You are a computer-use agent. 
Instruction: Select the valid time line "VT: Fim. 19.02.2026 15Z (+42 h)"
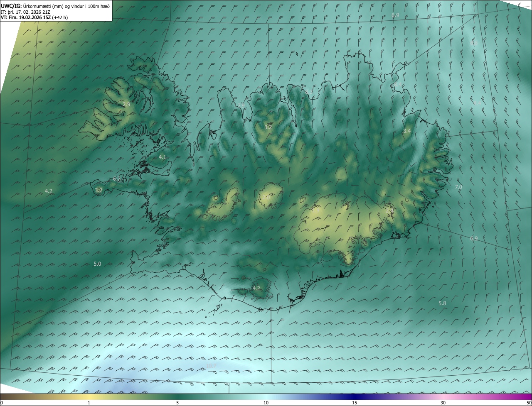[34, 17]
